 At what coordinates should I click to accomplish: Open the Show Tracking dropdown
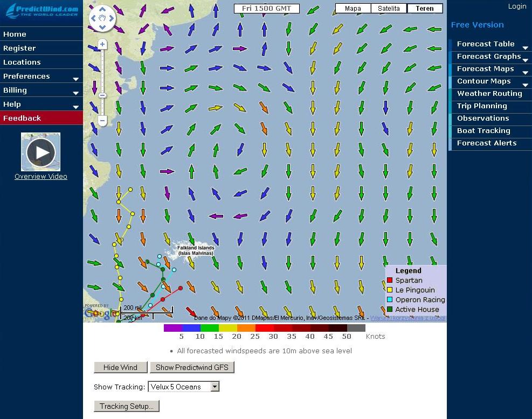215,387
